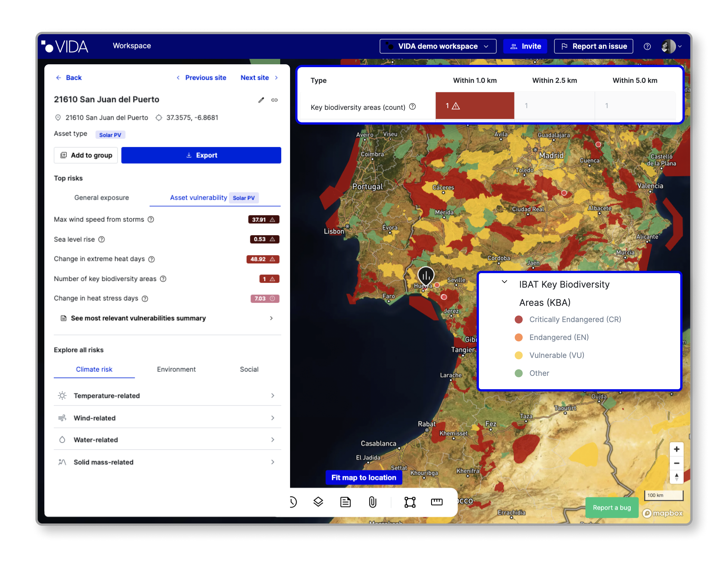Expand the Water-related risks row
Viewport: 728px width, 569px height.
pos(167,440)
